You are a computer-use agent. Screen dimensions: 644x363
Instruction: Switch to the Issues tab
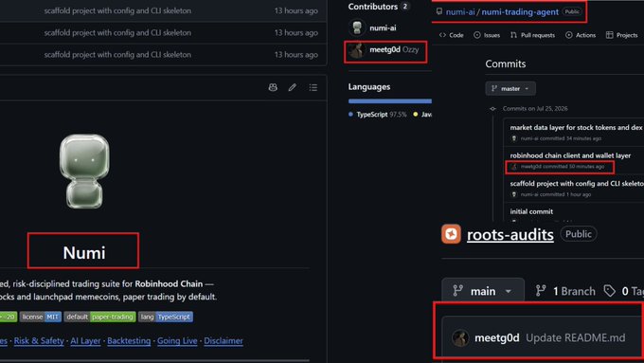coord(487,35)
